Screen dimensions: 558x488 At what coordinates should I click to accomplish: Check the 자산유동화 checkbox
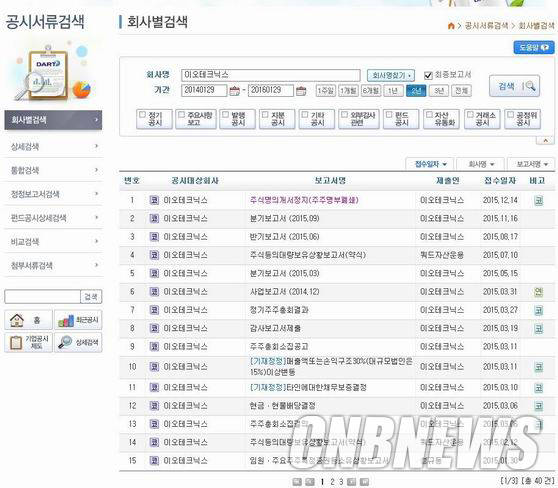[x=430, y=115]
